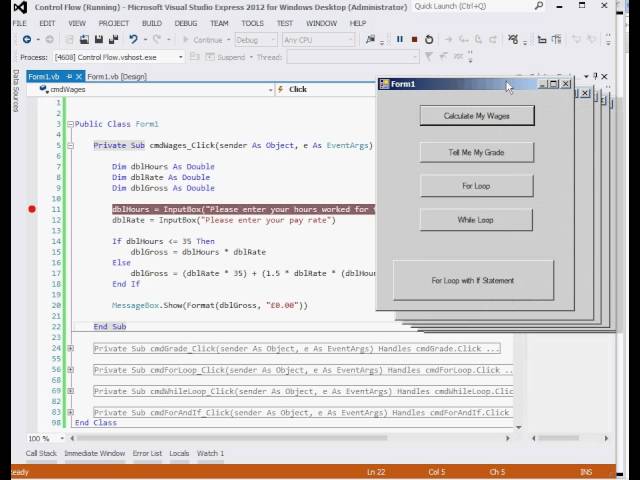Collapse the Public Class Form1 region
The image size is (640, 480).
coord(70,124)
